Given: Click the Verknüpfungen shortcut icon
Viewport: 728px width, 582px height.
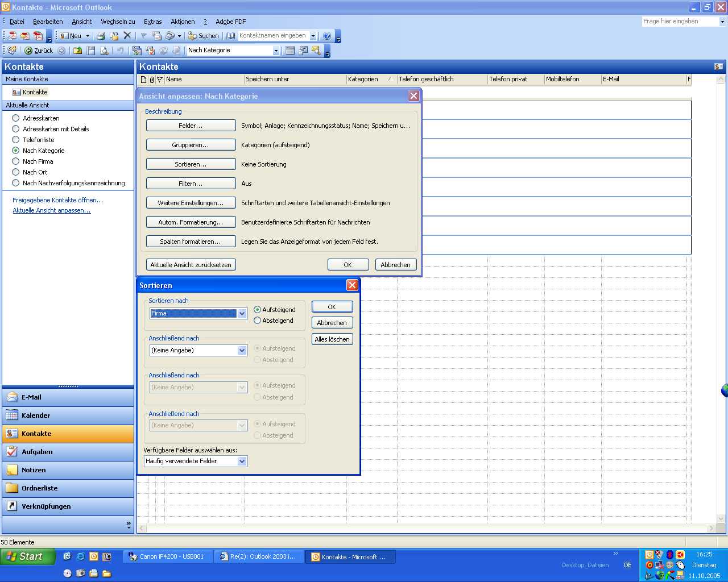Looking at the screenshot, I should click(x=12, y=506).
